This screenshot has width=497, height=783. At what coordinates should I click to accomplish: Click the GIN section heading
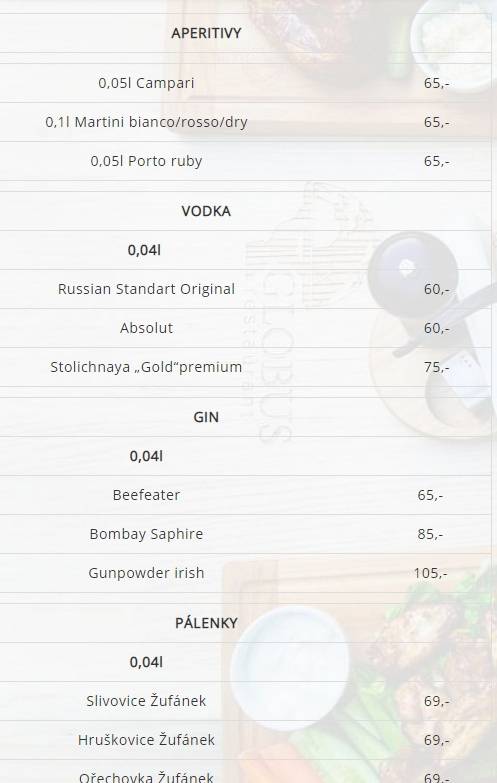206,417
